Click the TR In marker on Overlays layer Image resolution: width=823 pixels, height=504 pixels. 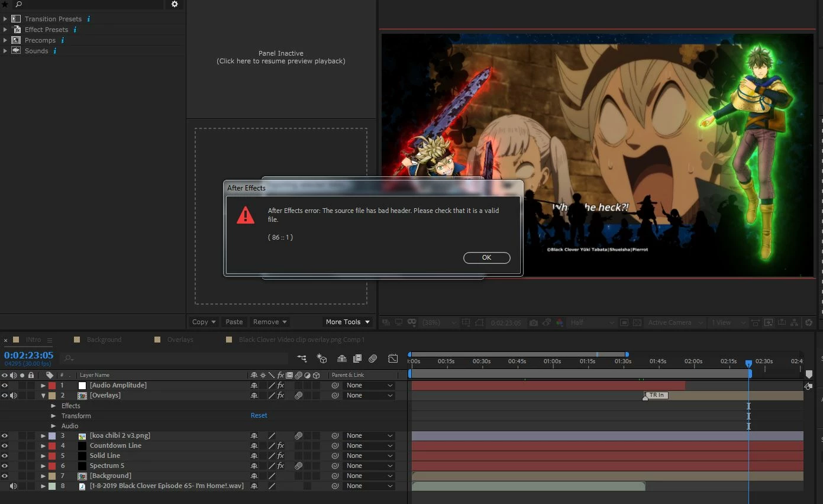coord(656,395)
